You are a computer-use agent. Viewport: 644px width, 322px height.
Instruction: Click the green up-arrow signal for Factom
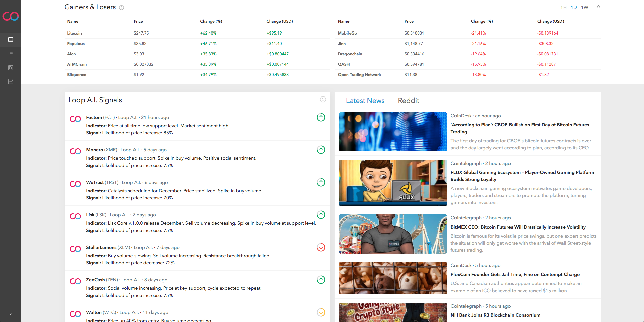pos(321,117)
